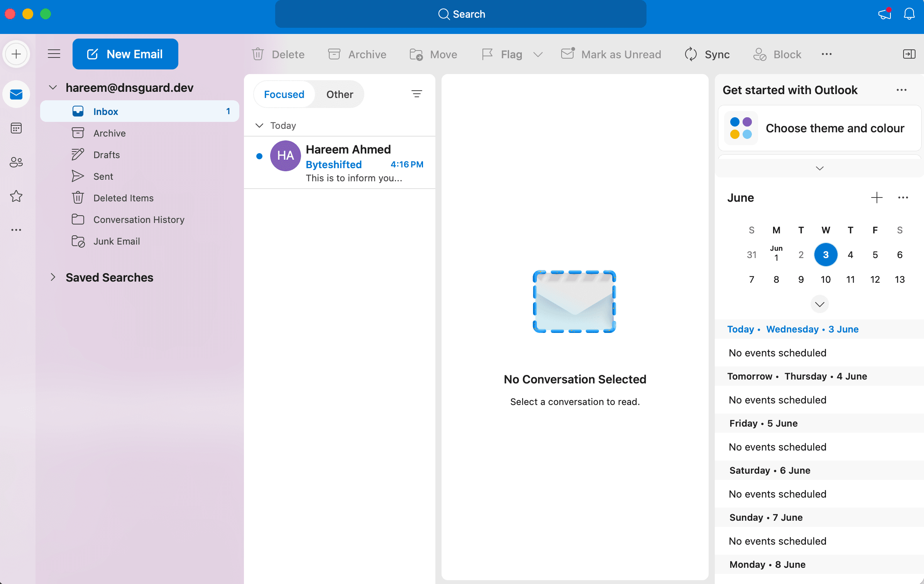Open the Mail view in sidebar
This screenshot has height=584, width=924.
coord(16,94)
